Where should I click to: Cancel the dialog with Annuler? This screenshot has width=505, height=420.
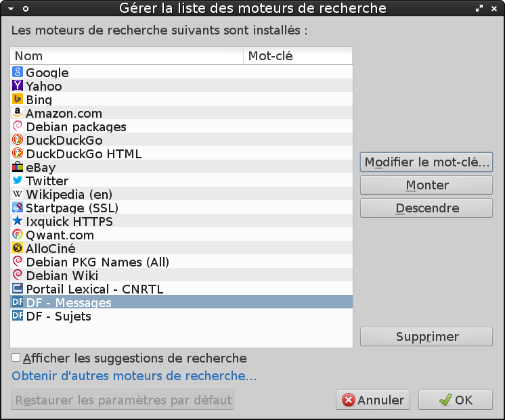373,400
